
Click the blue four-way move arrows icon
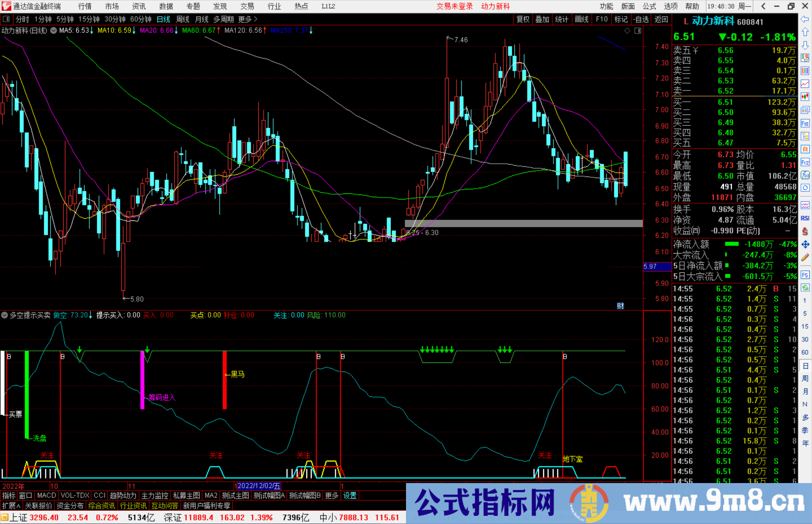click(805, 245)
